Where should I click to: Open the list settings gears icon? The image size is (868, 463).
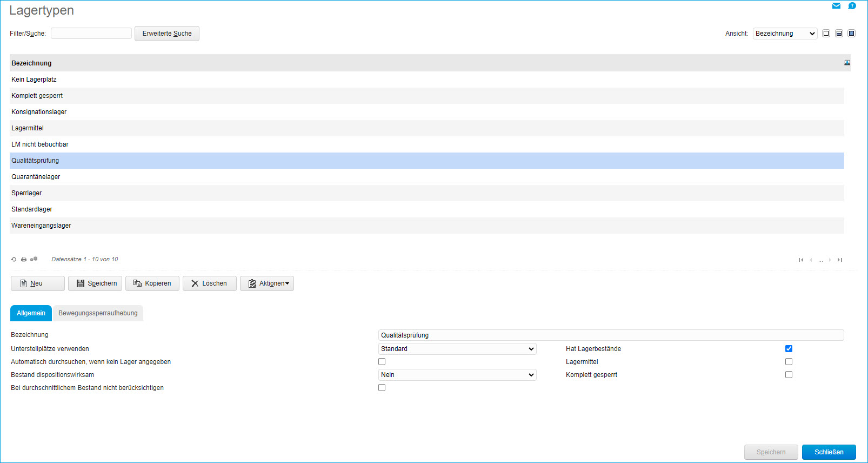click(34, 259)
